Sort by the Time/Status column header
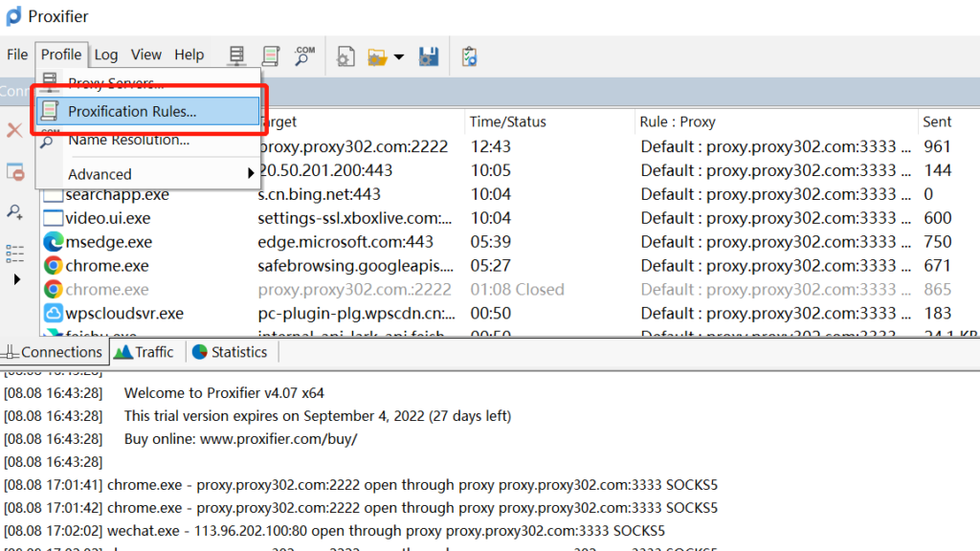The height and width of the screenshot is (551, 980). coord(508,121)
